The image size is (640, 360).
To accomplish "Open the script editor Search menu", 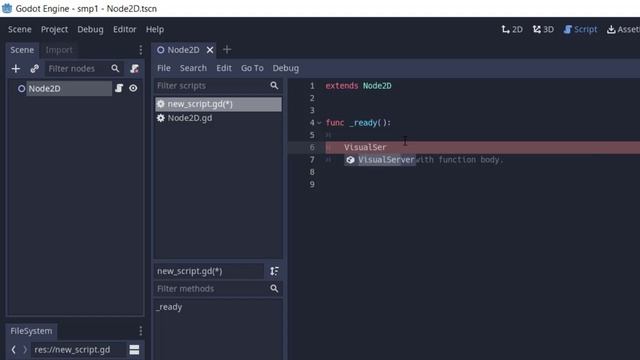I will [x=193, y=68].
